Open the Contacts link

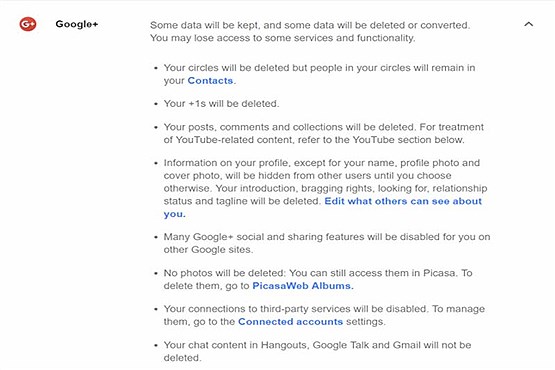pyautogui.click(x=210, y=81)
